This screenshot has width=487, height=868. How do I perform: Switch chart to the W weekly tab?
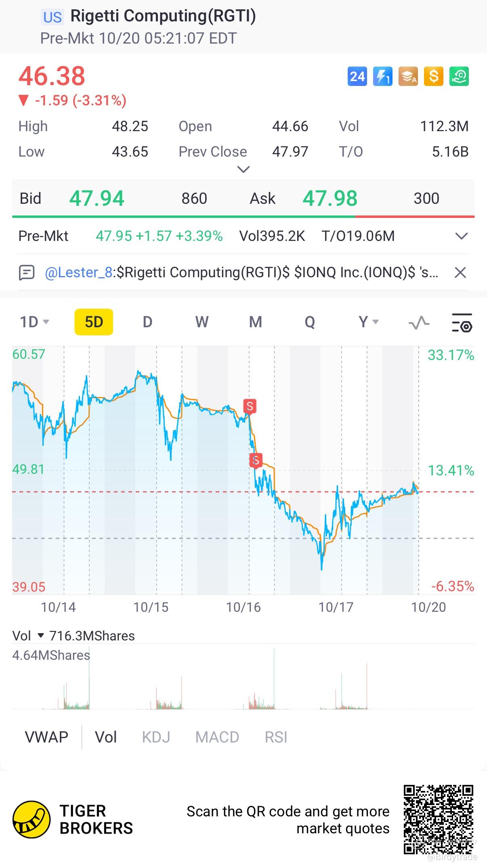[202, 322]
